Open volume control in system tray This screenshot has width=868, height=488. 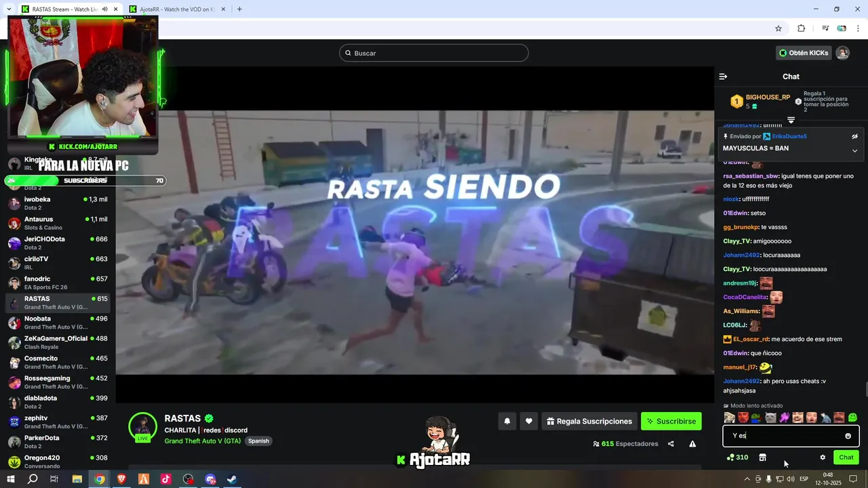pyautogui.click(x=791, y=479)
